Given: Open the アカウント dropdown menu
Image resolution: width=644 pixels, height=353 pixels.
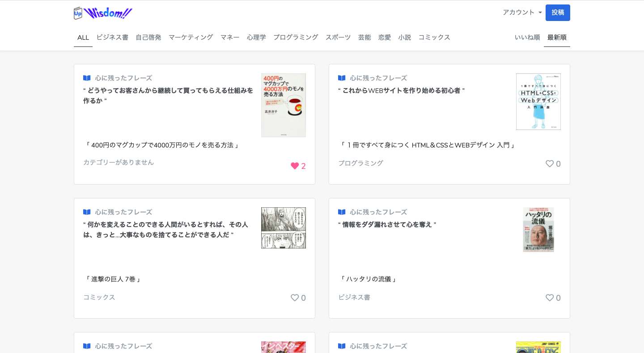Looking at the screenshot, I should click(x=522, y=13).
